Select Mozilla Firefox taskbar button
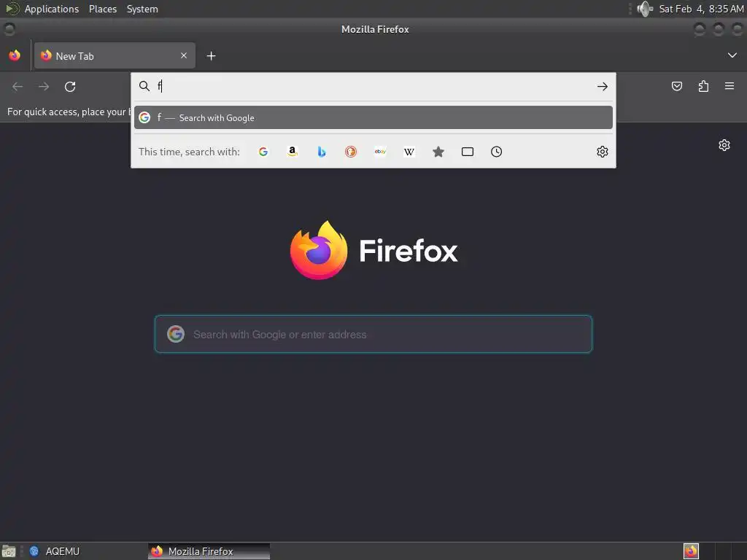This screenshot has height=560, width=747. point(209,551)
